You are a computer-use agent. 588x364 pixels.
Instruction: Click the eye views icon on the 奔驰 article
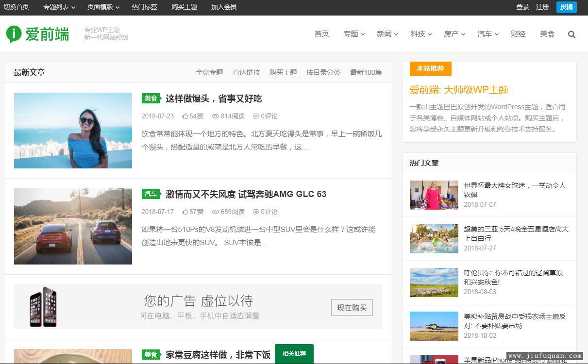point(216,212)
